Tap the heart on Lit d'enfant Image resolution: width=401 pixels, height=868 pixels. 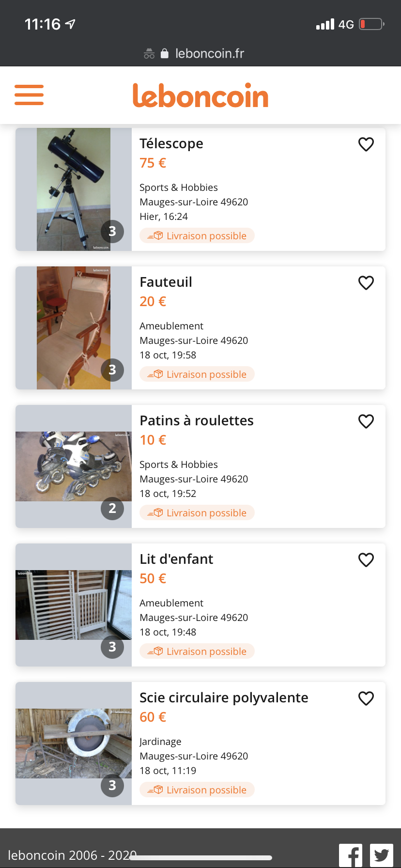click(x=366, y=560)
